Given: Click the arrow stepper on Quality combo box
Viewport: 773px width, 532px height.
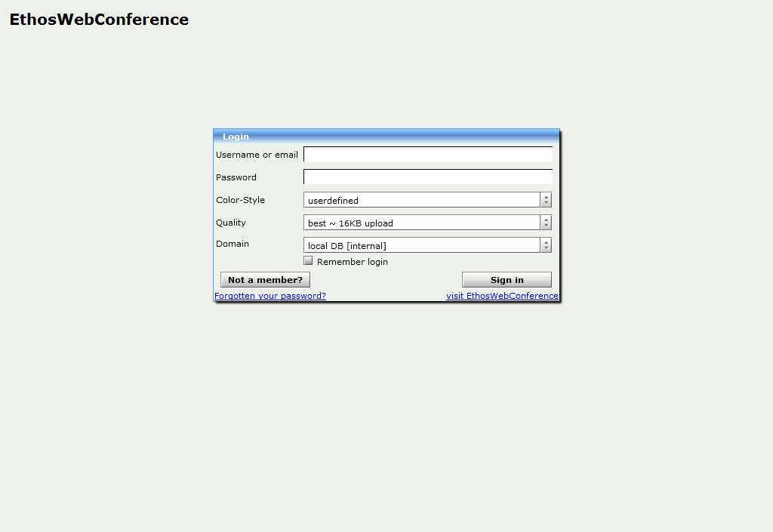Looking at the screenshot, I should [x=546, y=223].
